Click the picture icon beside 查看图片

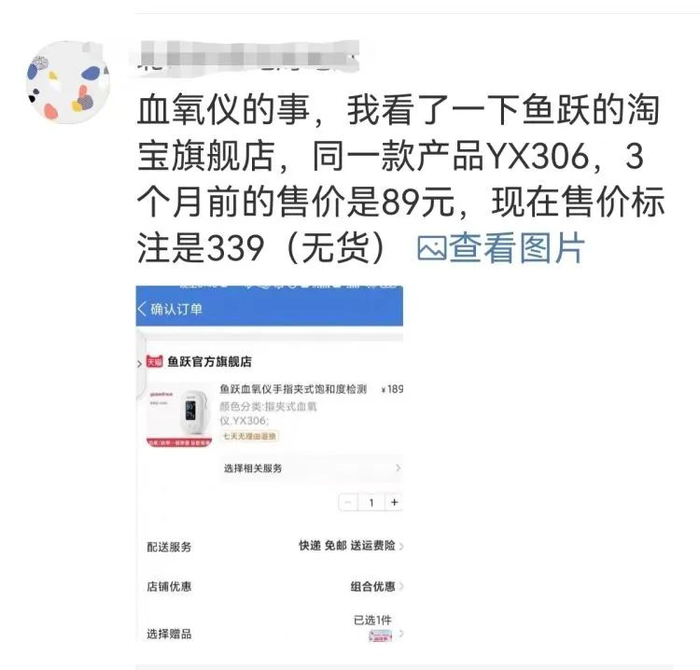click(x=431, y=248)
